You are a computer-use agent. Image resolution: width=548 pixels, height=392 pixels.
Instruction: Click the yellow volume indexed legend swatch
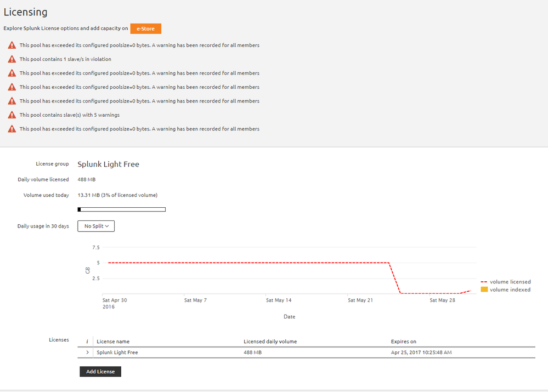(x=484, y=289)
